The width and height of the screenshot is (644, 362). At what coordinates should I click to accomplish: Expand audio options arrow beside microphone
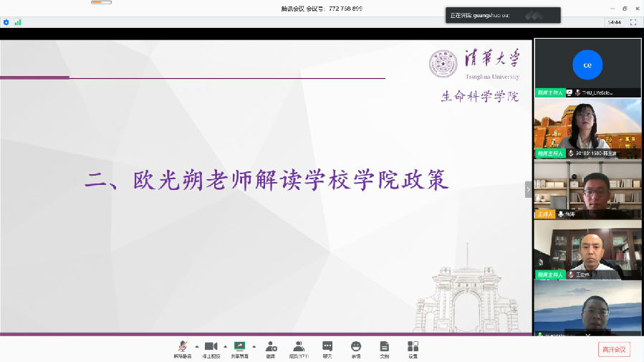(x=197, y=346)
